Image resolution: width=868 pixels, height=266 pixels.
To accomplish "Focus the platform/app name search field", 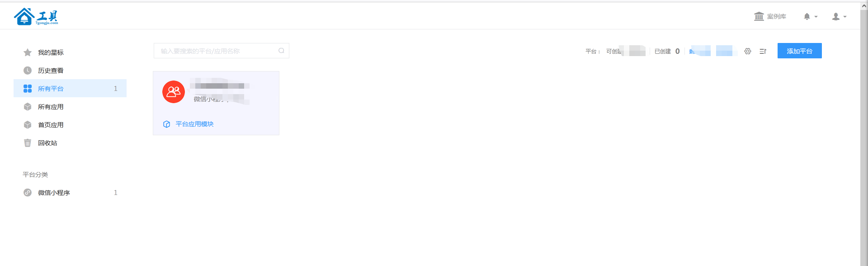I will pos(222,51).
